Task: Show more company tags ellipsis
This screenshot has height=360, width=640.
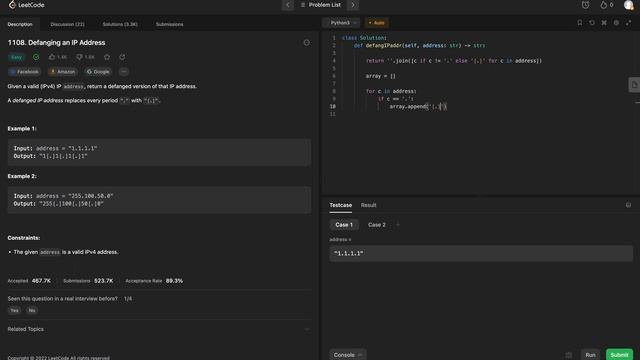Action: pyautogui.click(x=124, y=72)
